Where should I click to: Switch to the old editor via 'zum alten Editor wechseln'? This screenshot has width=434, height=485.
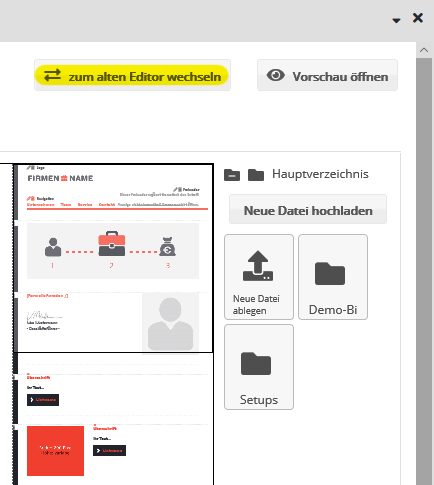[132, 75]
